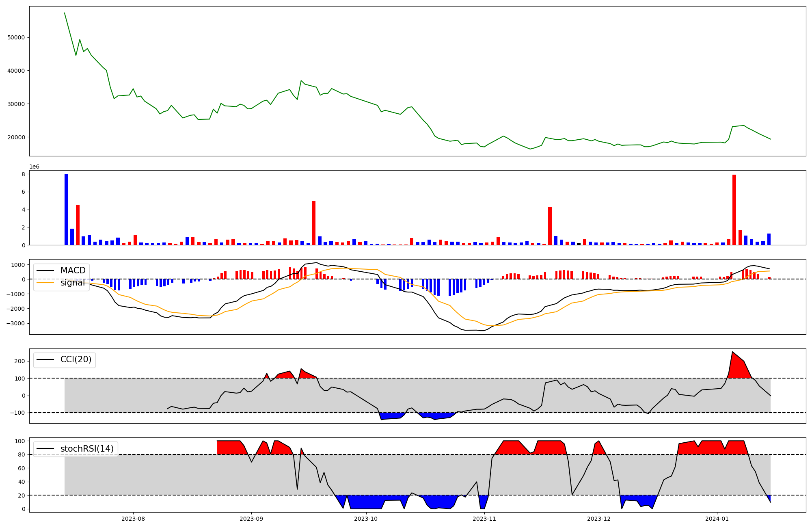Viewport: 812px width, 528px height.
Task: Click the stochRSI(14) legend label
Action: [87, 449]
